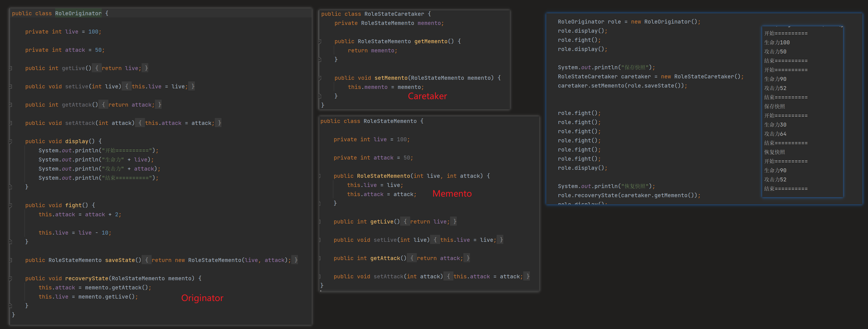Click the line 'this.attack = attack + 2;'

(x=80, y=215)
